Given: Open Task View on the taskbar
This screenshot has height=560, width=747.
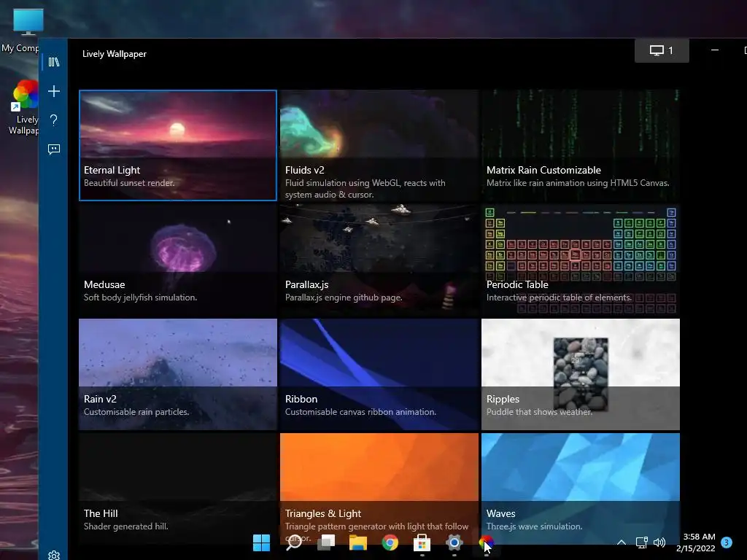Looking at the screenshot, I should 326,542.
